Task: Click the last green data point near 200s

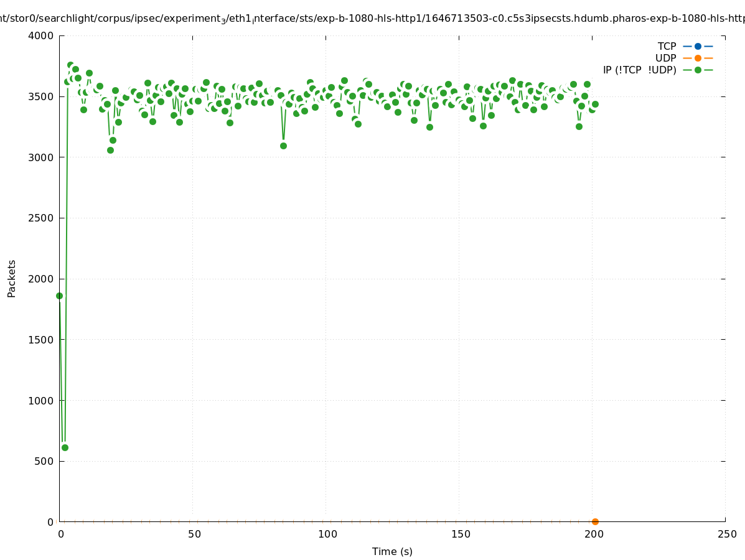Action: (595, 104)
